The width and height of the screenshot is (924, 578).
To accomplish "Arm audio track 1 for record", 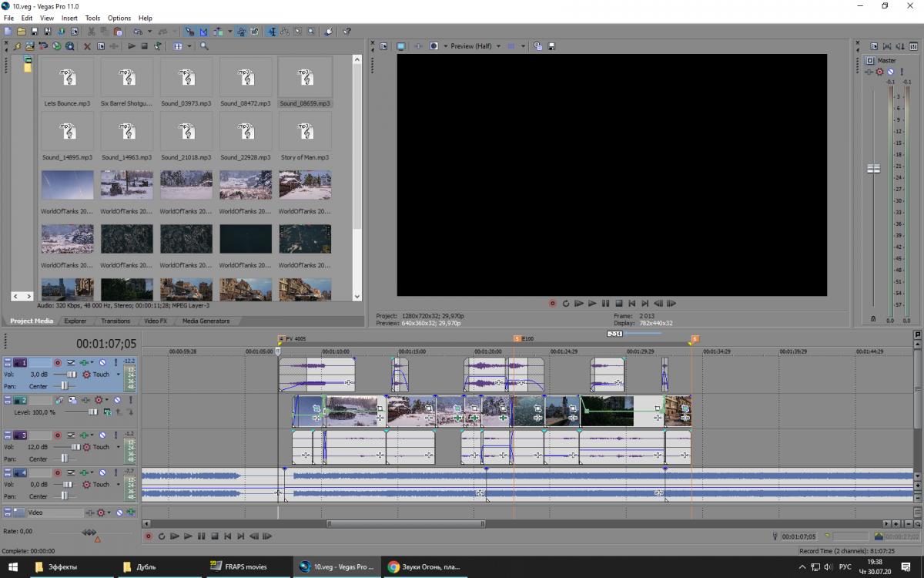I will pyautogui.click(x=58, y=362).
